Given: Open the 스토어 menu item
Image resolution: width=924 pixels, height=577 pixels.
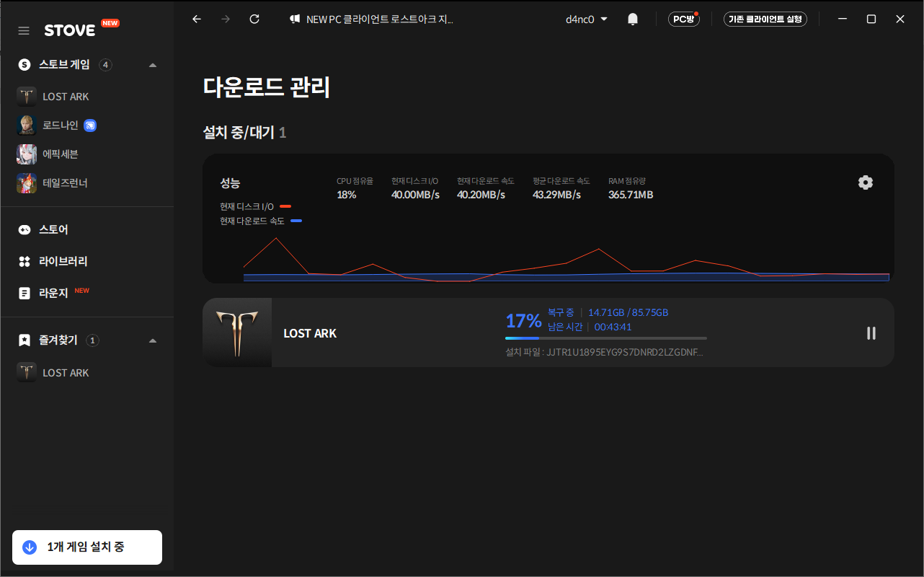Looking at the screenshot, I should click(x=53, y=229).
